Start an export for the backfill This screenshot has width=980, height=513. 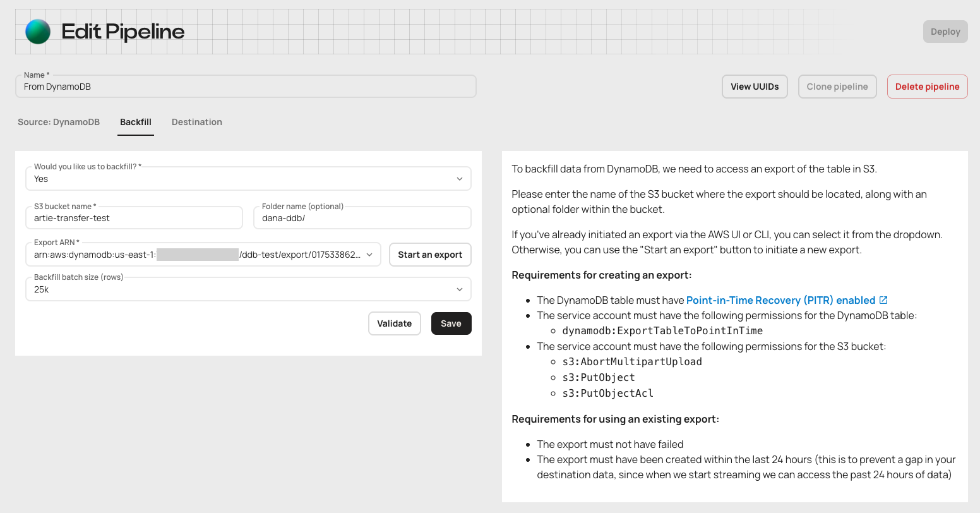pos(430,255)
